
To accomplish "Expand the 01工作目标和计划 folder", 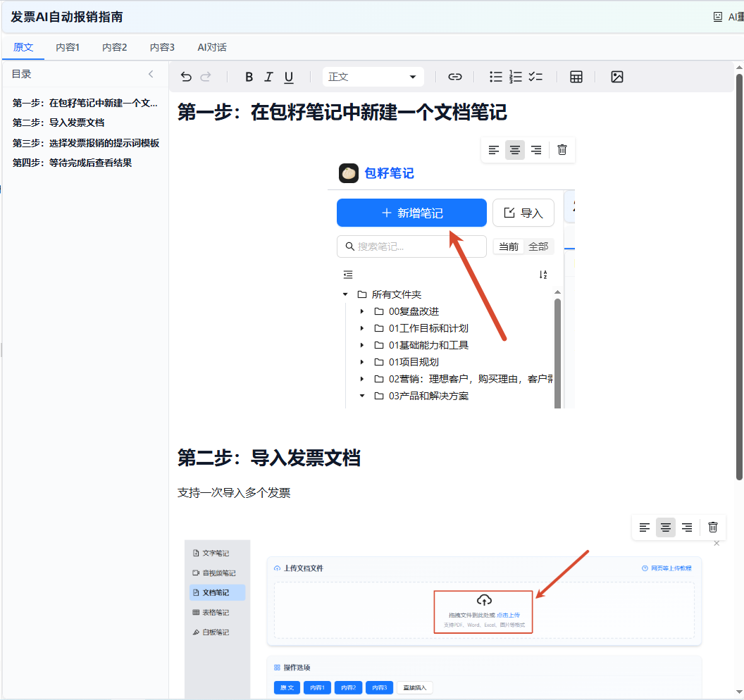I will pyautogui.click(x=362, y=328).
